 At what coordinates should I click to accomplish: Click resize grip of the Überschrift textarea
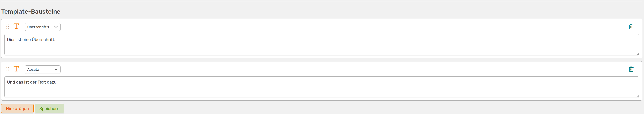(638, 54)
